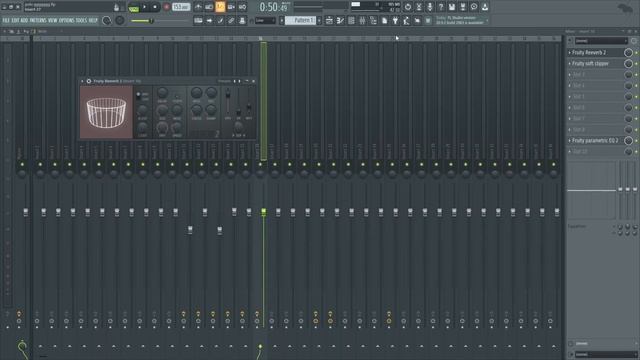640x360 pixels.
Task: Enable typing keyboard to piano icon
Action: click(x=198, y=20)
